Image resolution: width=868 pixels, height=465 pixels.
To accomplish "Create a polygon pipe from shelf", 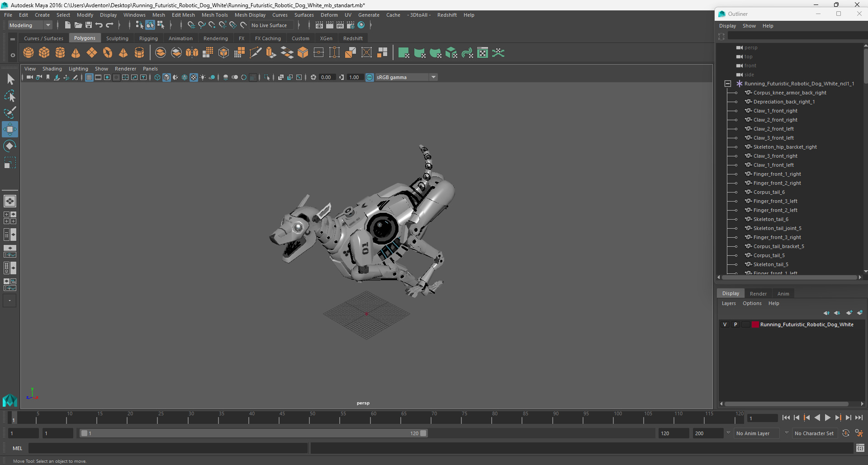I will [x=139, y=53].
